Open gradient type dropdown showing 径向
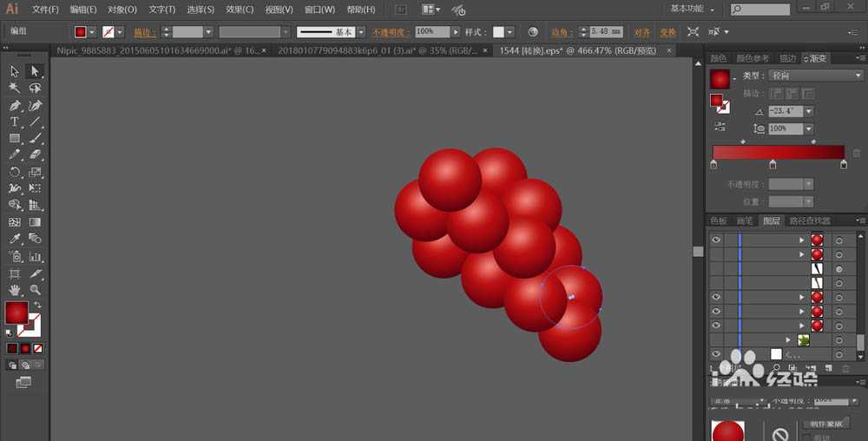The width and height of the screenshot is (868, 441). tap(809, 76)
